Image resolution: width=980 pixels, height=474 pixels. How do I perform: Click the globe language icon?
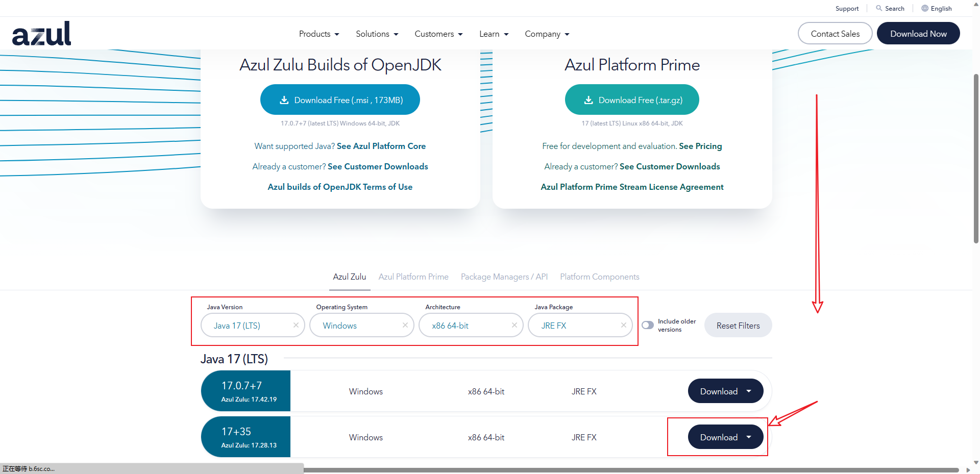tap(925, 8)
